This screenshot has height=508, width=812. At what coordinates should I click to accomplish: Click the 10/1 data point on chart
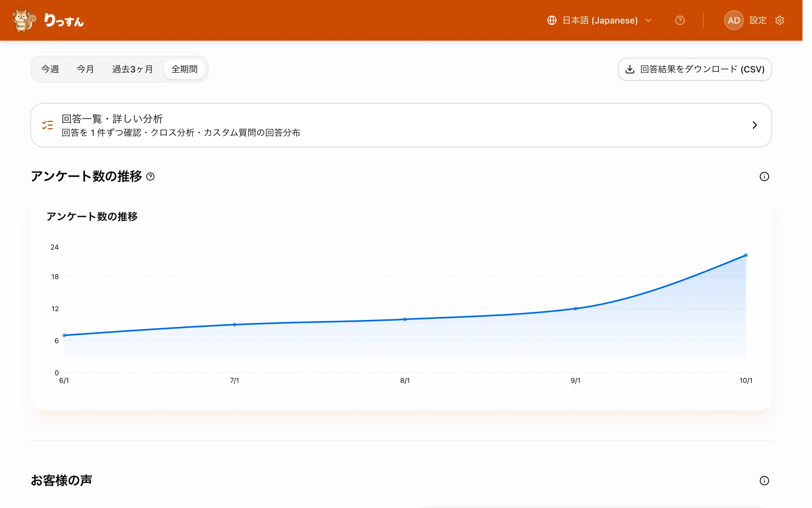coord(746,255)
